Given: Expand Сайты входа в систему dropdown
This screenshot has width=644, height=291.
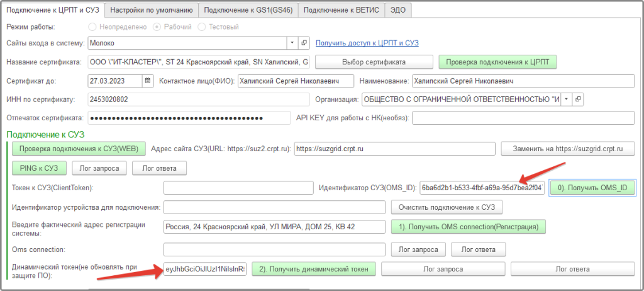Looking at the screenshot, I should tap(292, 43).
